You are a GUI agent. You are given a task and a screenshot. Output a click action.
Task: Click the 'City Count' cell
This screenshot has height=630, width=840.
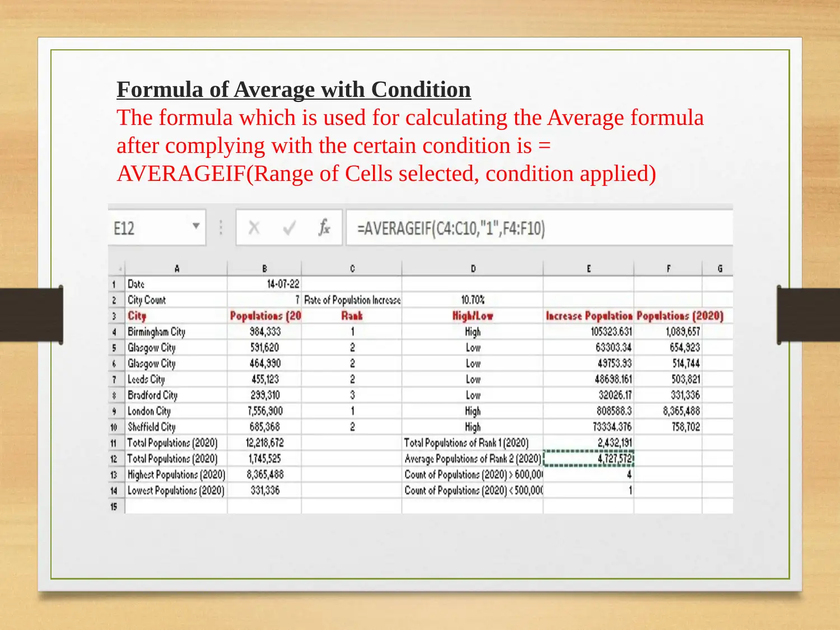click(176, 300)
